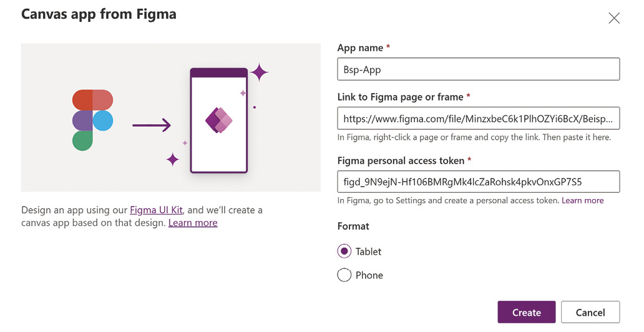Click into the App name field
The image size is (644, 332).
[x=479, y=69]
